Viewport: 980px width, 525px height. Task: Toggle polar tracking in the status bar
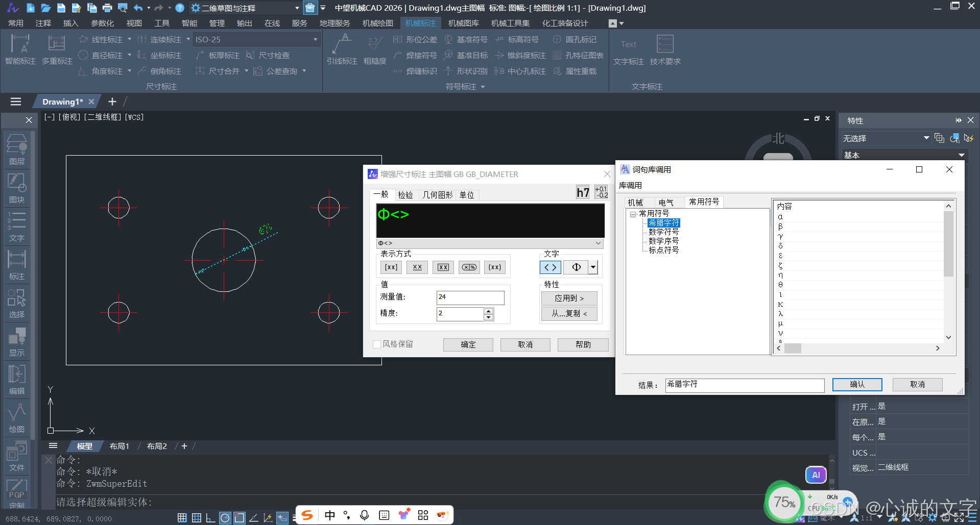click(225, 518)
